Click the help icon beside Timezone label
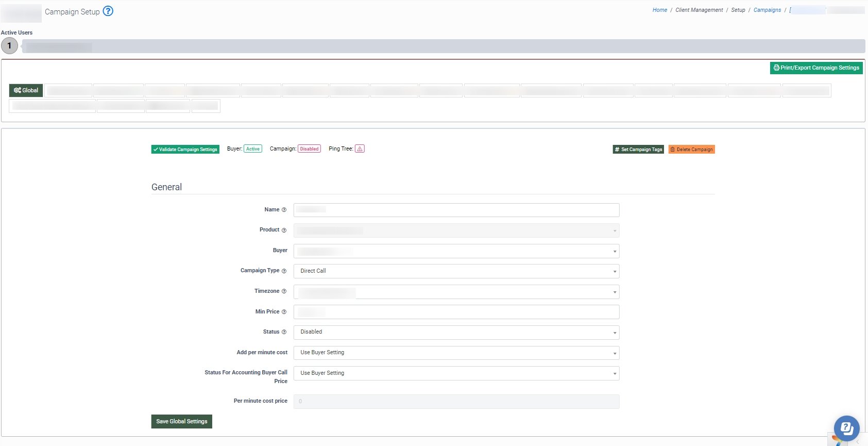Image resolution: width=868 pixels, height=446 pixels. [x=284, y=291]
